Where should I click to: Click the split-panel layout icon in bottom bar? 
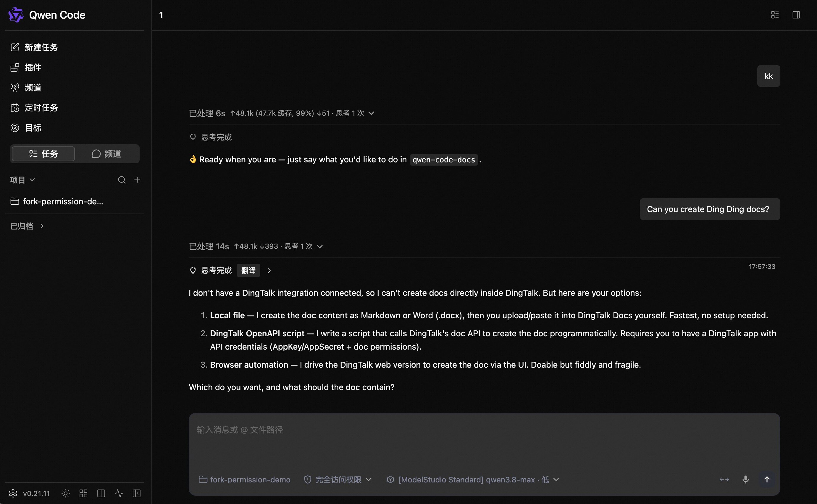(101, 493)
